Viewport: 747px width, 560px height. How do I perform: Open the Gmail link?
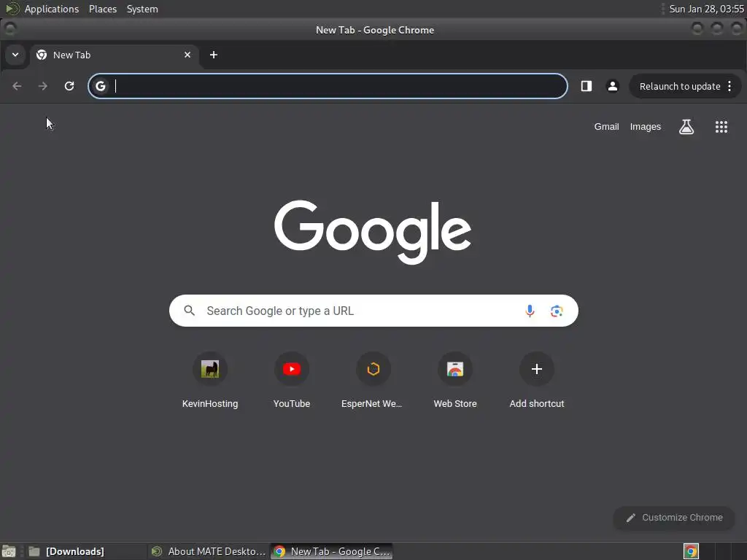coord(606,127)
